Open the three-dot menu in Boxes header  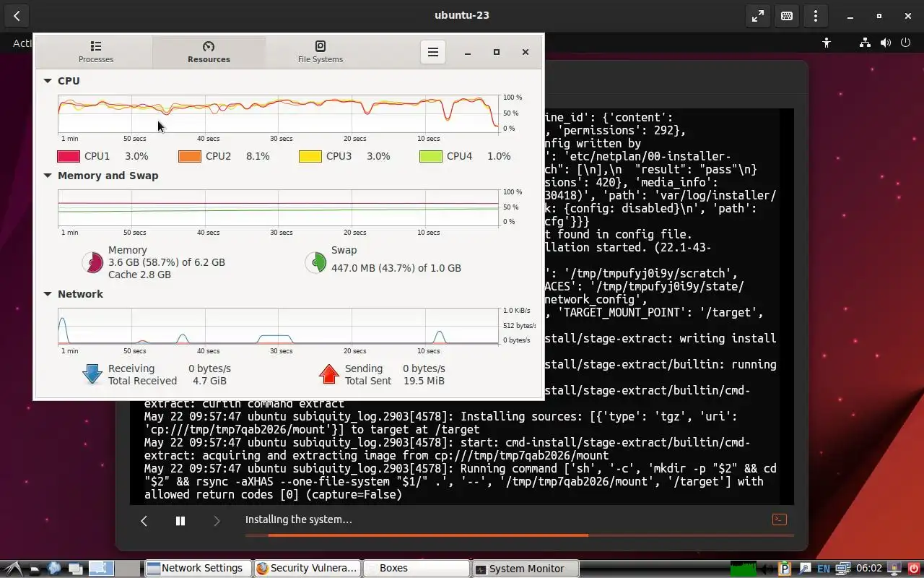point(816,16)
